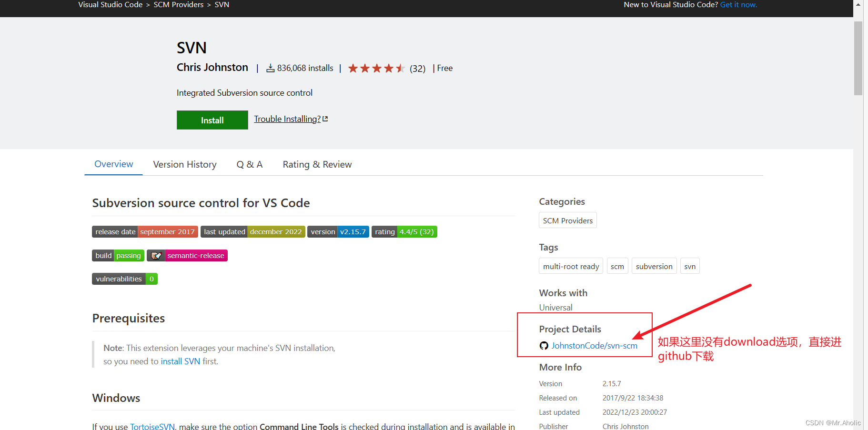The height and width of the screenshot is (430, 868).
Task: Click the Released on value 2017/9/22 18:34:38
Action: tap(633, 398)
